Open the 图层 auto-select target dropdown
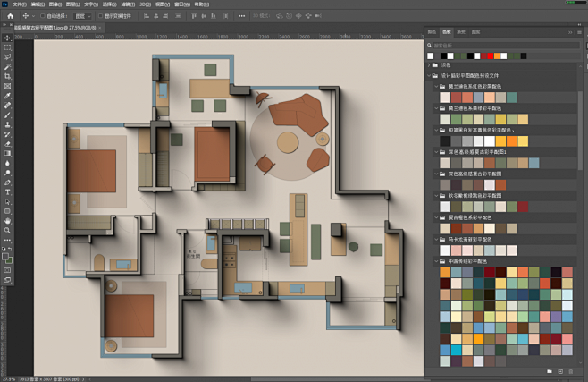The image size is (588, 382). tap(82, 16)
